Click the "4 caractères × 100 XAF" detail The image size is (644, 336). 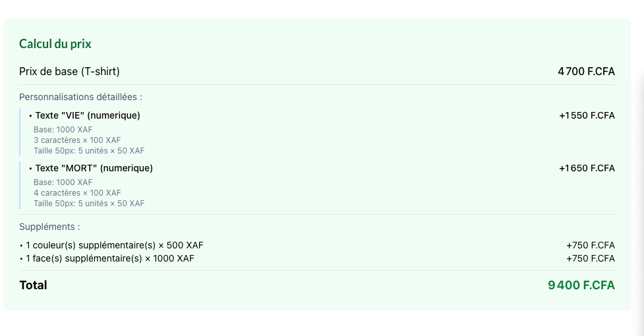tap(77, 192)
